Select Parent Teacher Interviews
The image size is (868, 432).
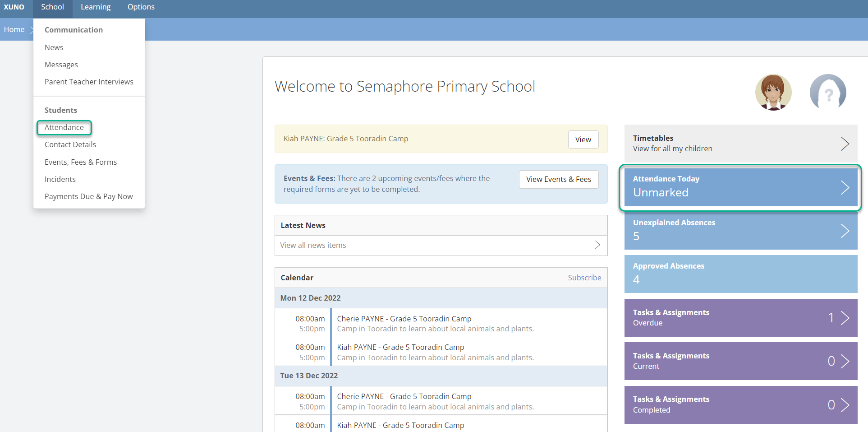[x=89, y=82]
